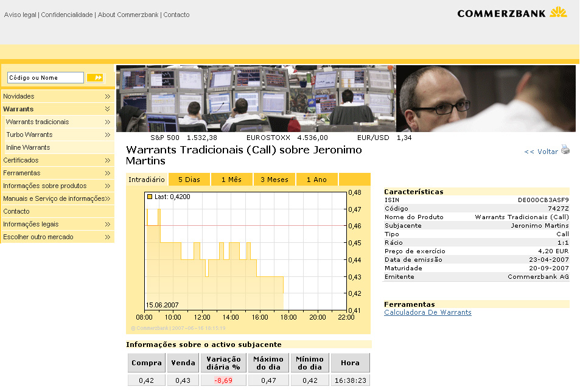Open the Aviso legal link
The image size is (580, 392).
20,15
